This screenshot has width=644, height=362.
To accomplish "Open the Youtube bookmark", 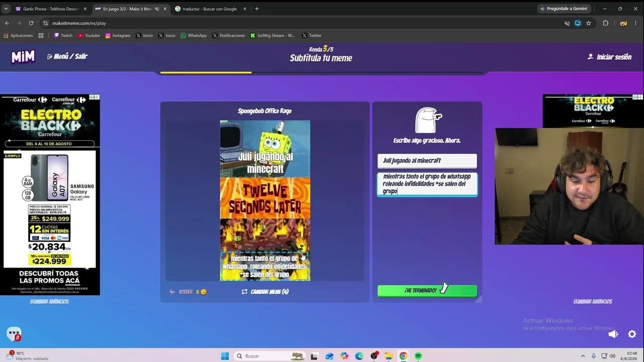I will (89, 36).
